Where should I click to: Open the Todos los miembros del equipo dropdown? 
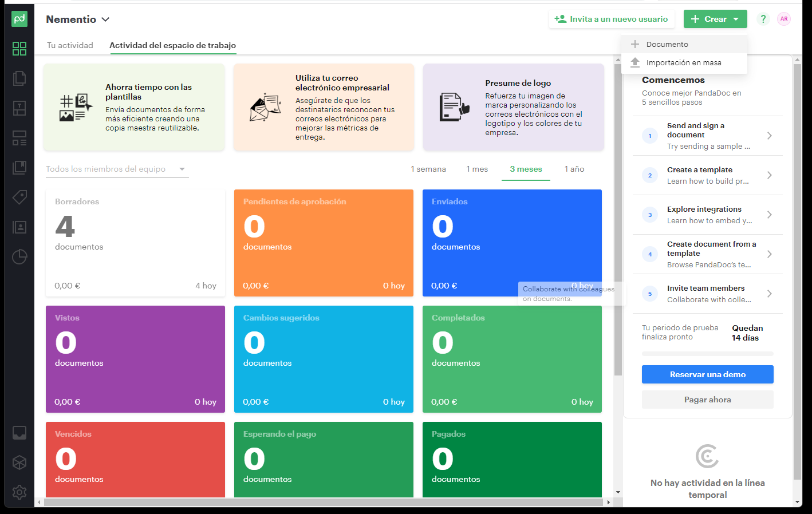coord(117,169)
